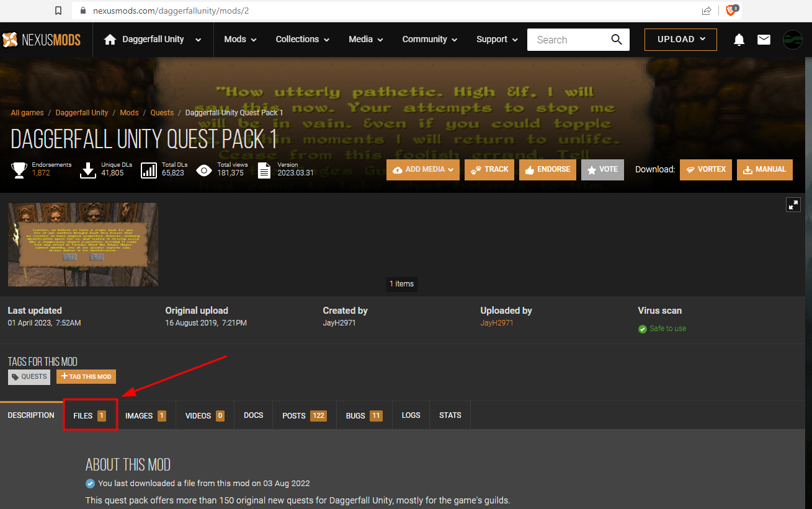Click the mod title heading
Viewport: 812px width, 509px height.
[143, 139]
